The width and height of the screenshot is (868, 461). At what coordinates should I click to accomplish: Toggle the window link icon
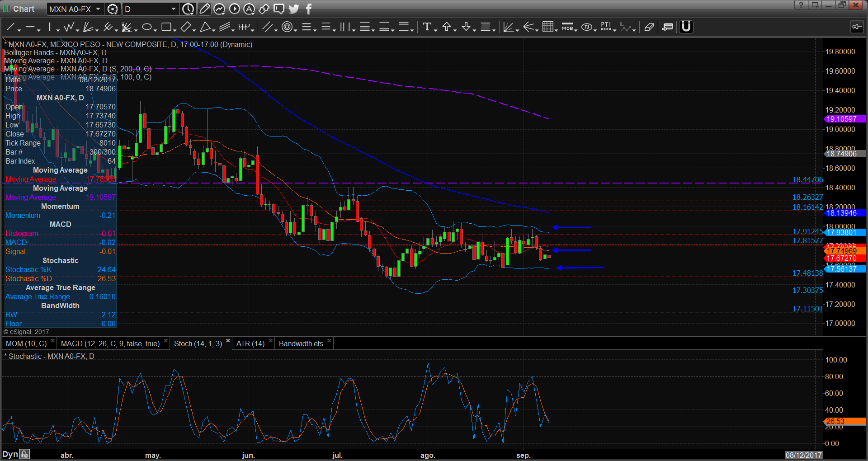tap(856, 27)
